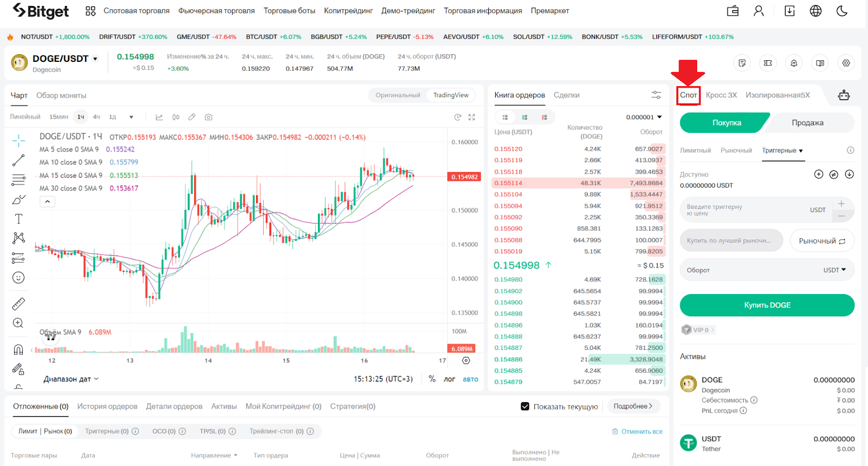
Task: Open the Триггерные order type dropdown
Action: pos(782,150)
